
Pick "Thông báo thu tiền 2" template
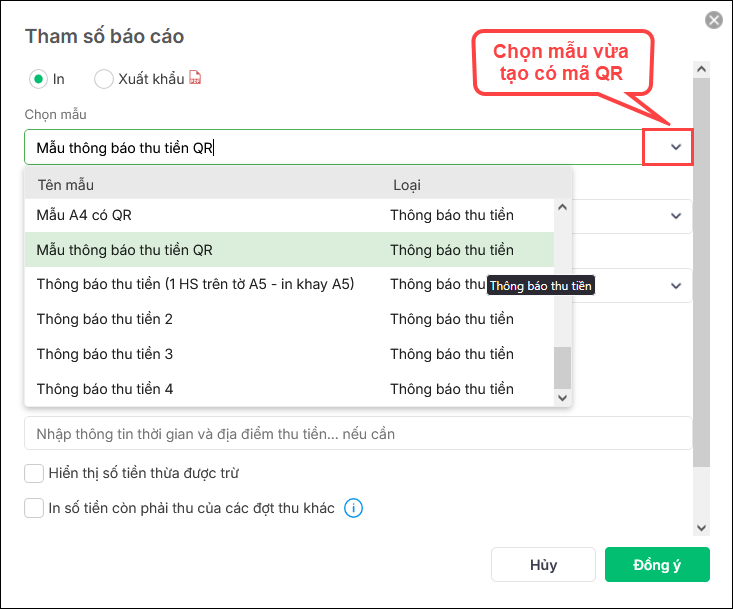105,319
